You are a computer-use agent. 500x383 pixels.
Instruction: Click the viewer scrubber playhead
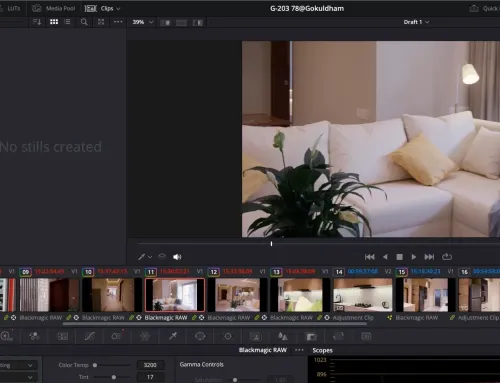pyautogui.click(x=271, y=244)
